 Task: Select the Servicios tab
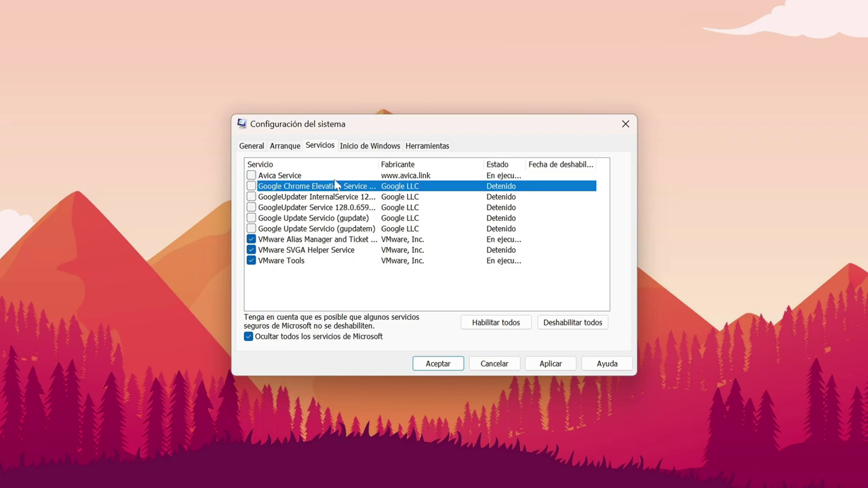point(320,145)
